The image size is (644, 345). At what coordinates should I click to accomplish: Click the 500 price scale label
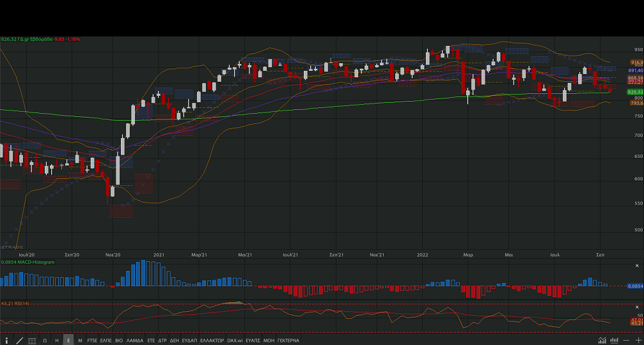pos(638,230)
